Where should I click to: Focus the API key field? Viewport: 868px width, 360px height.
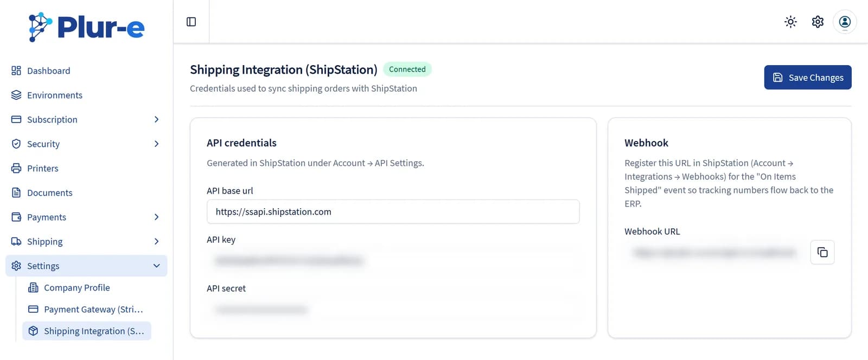(x=393, y=260)
